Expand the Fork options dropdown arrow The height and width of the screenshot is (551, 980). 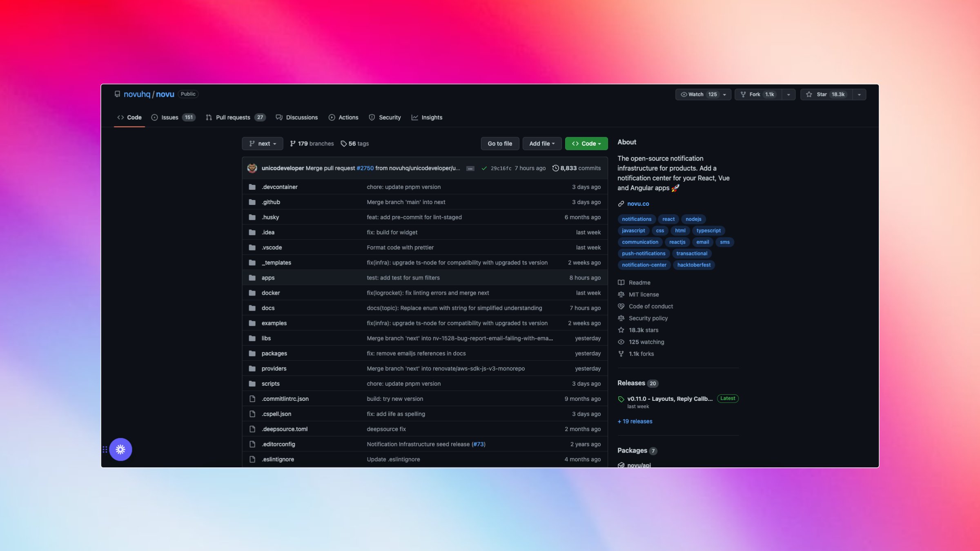[x=788, y=94]
